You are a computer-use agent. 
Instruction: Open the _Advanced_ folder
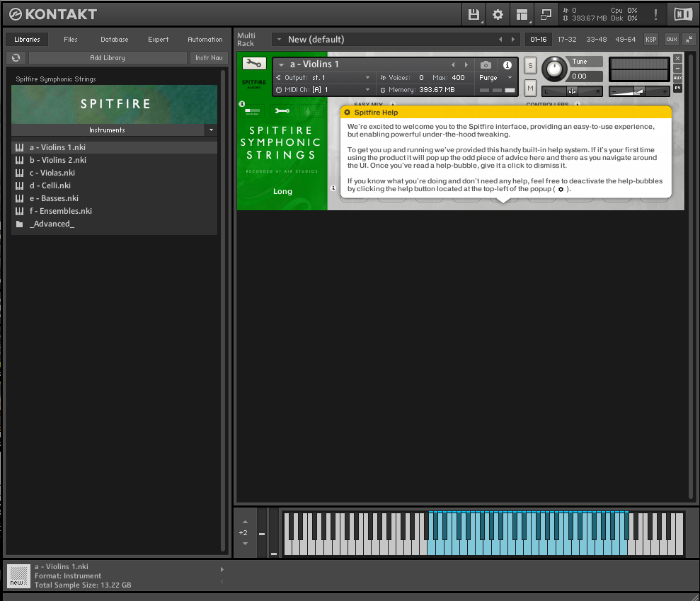[x=114, y=224]
